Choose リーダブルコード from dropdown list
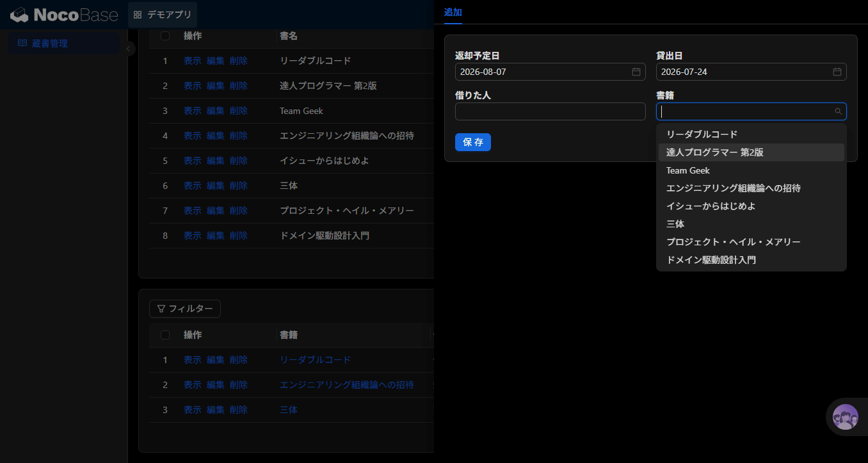The image size is (868, 463). tap(751, 134)
